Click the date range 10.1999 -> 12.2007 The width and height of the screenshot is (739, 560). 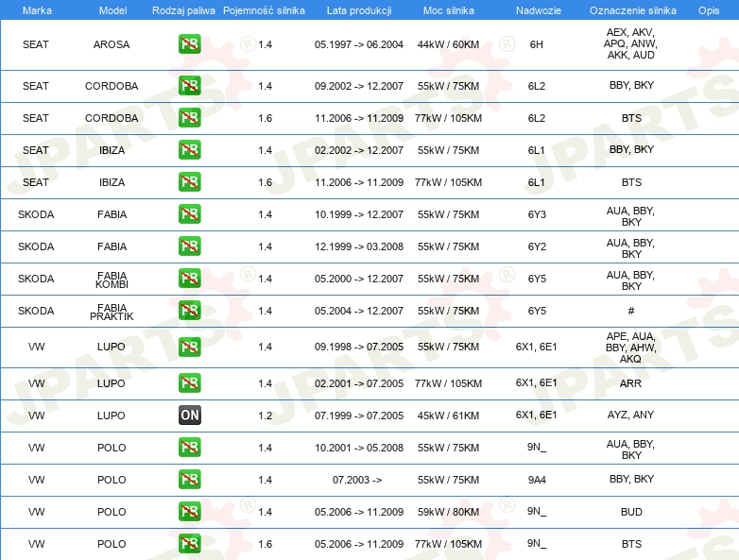[359, 214]
